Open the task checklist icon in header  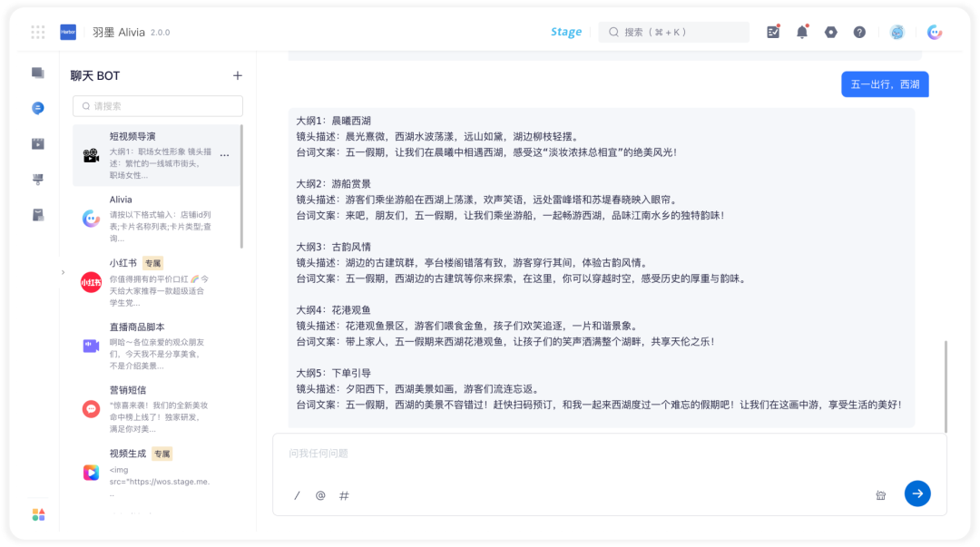click(x=773, y=32)
